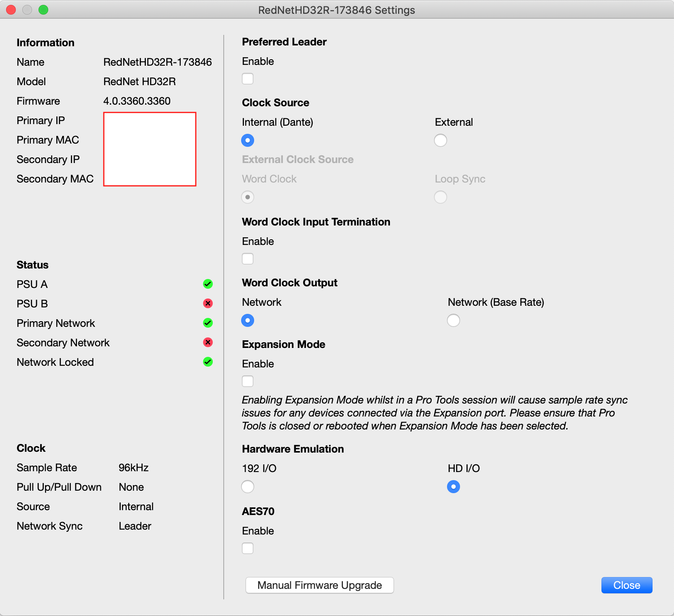The image size is (674, 616).
Task: Select Network (Base Rate) output radio
Action: tap(454, 320)
